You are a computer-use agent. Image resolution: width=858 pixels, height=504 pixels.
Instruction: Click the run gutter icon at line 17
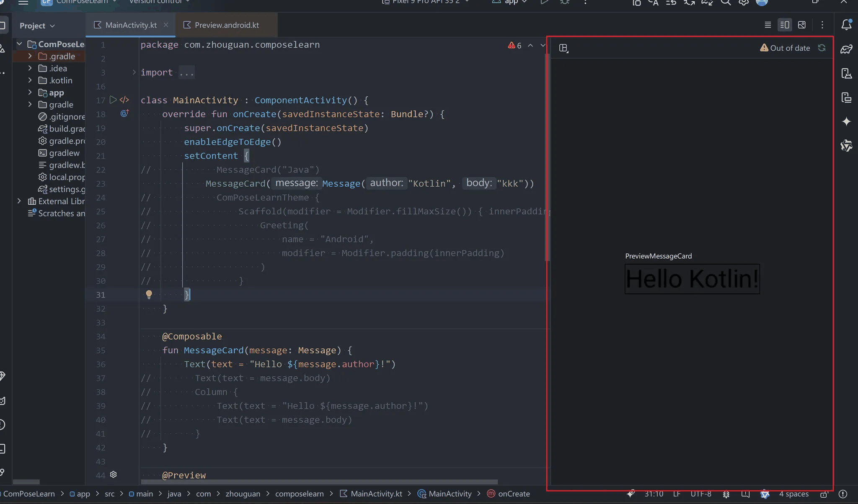coord(113,100)
